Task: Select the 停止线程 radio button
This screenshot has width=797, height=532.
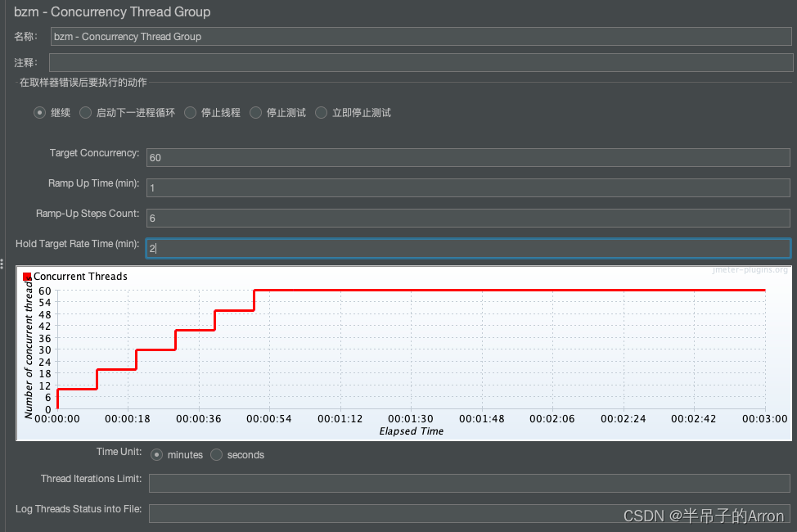Action: (189, 112)
